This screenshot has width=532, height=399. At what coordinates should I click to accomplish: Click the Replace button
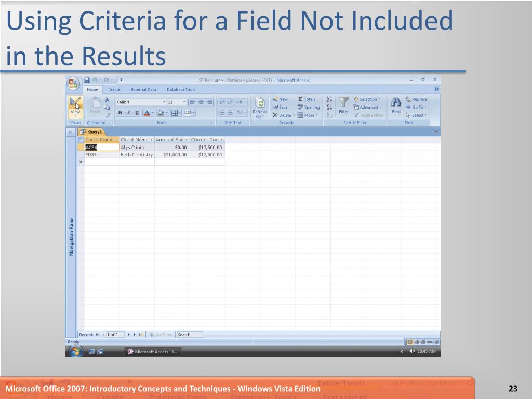click(416, 99)
